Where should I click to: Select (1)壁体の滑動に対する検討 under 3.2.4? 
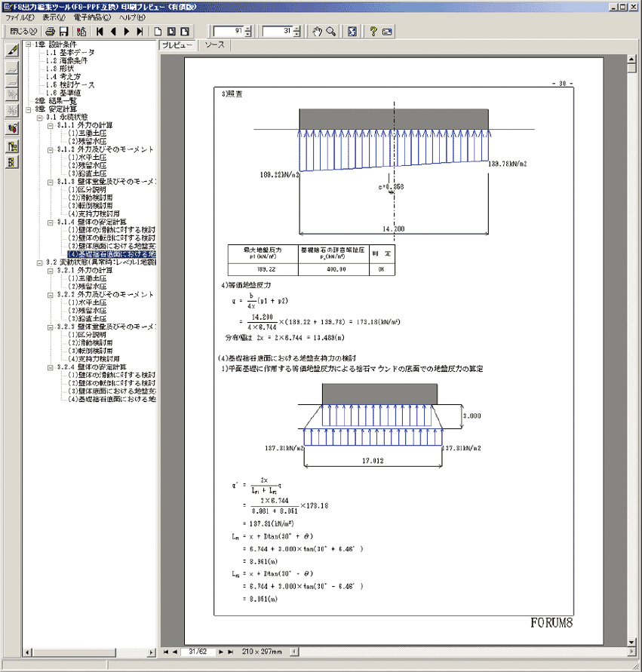click(112, 375)
